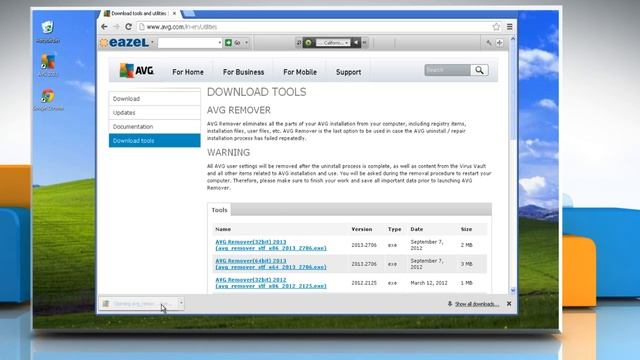Click the green radio play button

point(309,42)
